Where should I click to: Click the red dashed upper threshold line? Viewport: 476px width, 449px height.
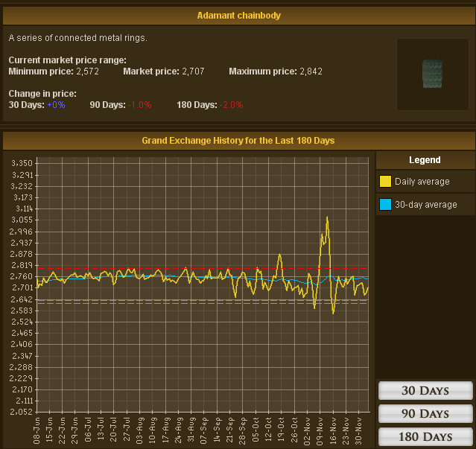202,269
